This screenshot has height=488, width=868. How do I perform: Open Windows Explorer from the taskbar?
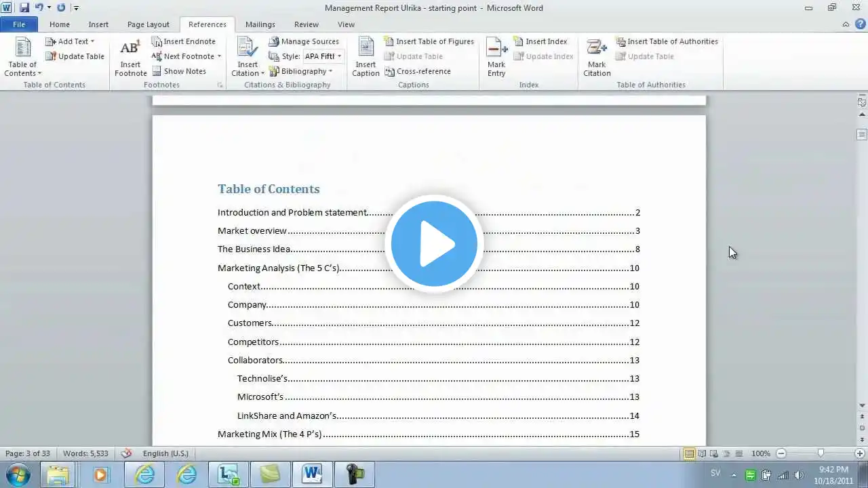pyautogui.click(x=58, y=474)
